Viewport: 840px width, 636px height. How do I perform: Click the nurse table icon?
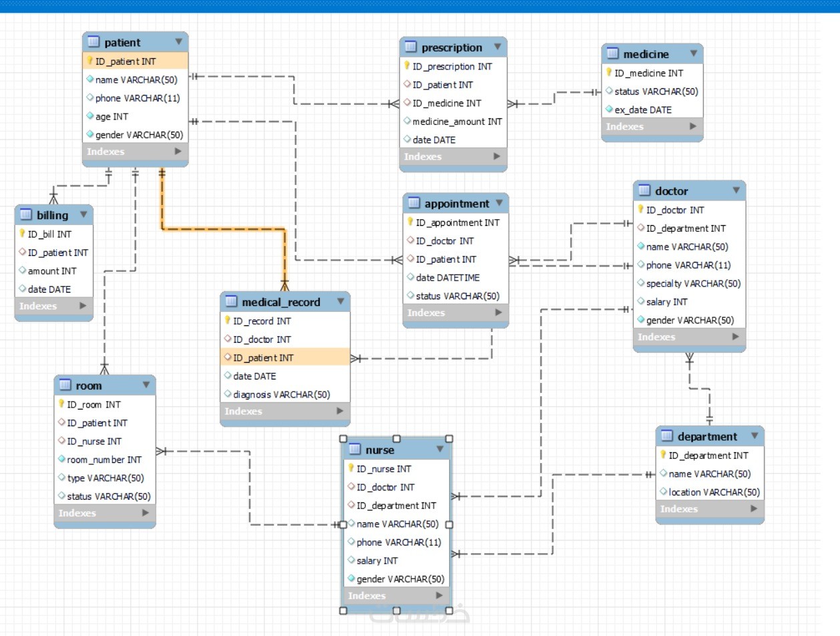[355, 450]
